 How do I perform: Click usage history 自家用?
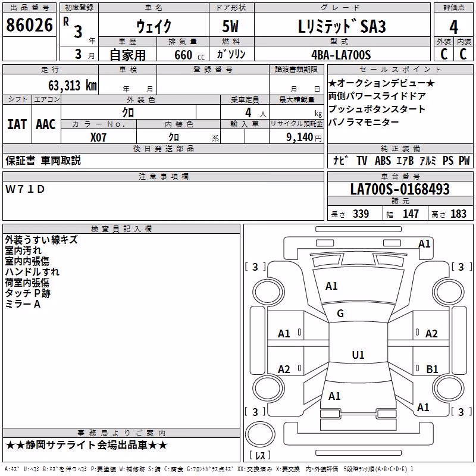[x=127, y=55]
